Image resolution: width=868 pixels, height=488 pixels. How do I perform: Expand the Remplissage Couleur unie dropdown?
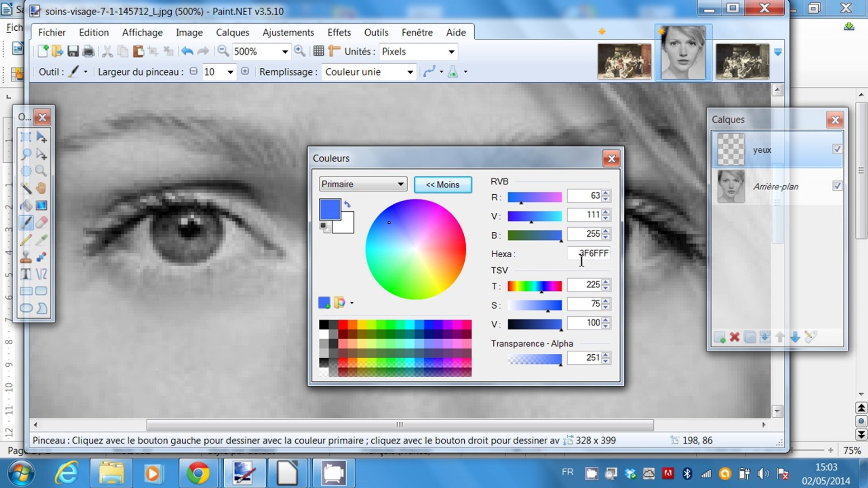[x=410, y=72]
